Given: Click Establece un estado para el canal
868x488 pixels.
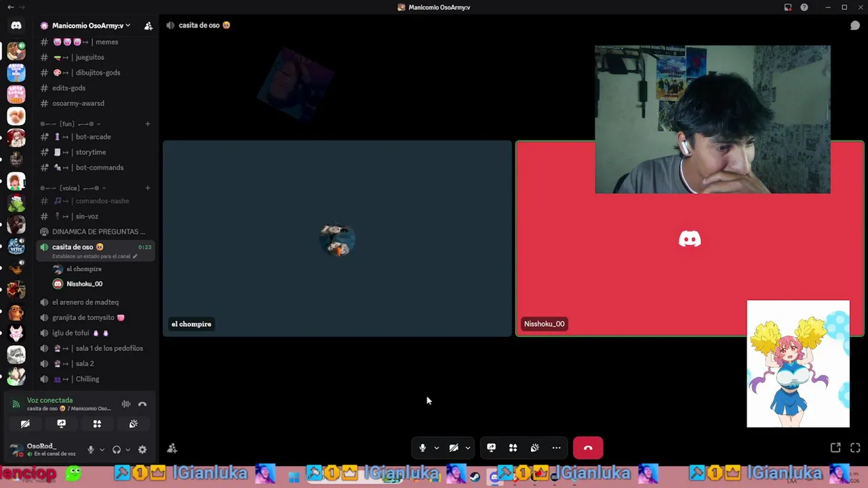Looking at the screenshot, I should point(95,256).
